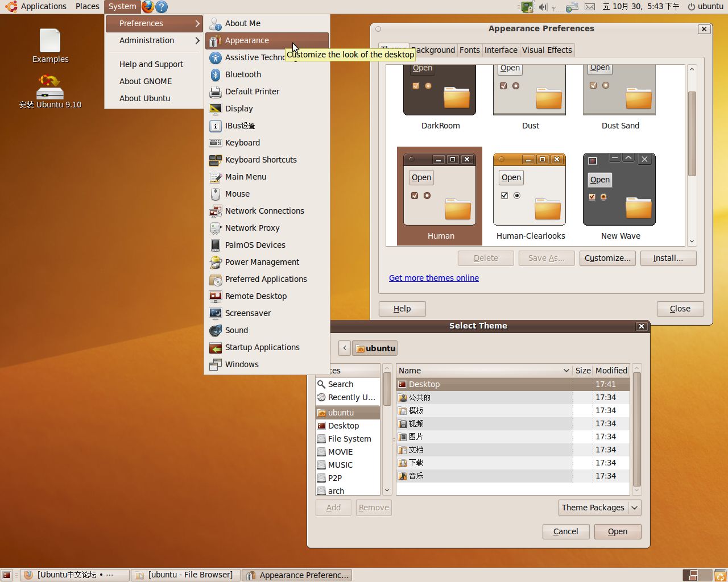Open the Examples desktop icon

click(50, 46)
